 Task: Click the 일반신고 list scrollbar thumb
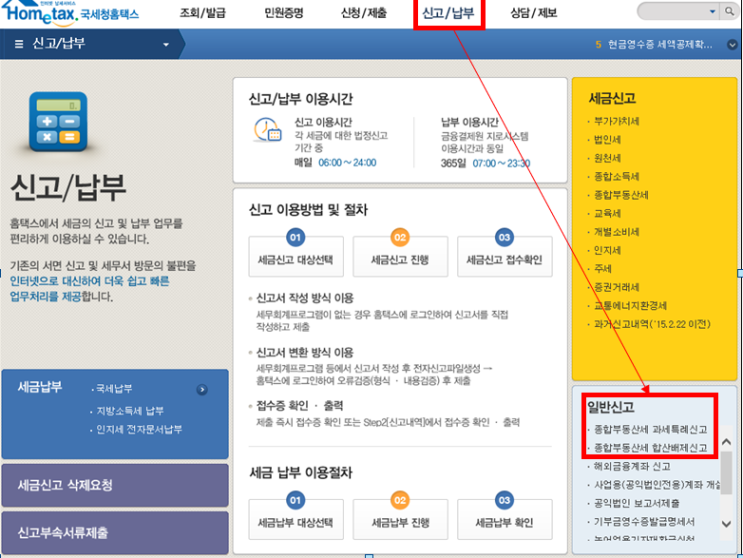[x=726, y=472]
